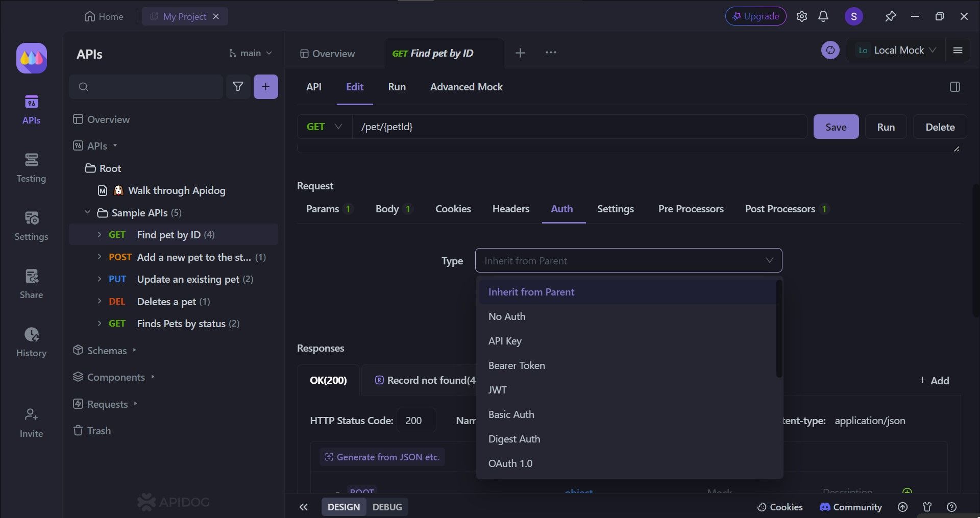Image resolution: width=980 pixels, height=518 pixels.
Task: Switch to DESIGN mode
Action: pyautogui.click(x=344, y=507)
